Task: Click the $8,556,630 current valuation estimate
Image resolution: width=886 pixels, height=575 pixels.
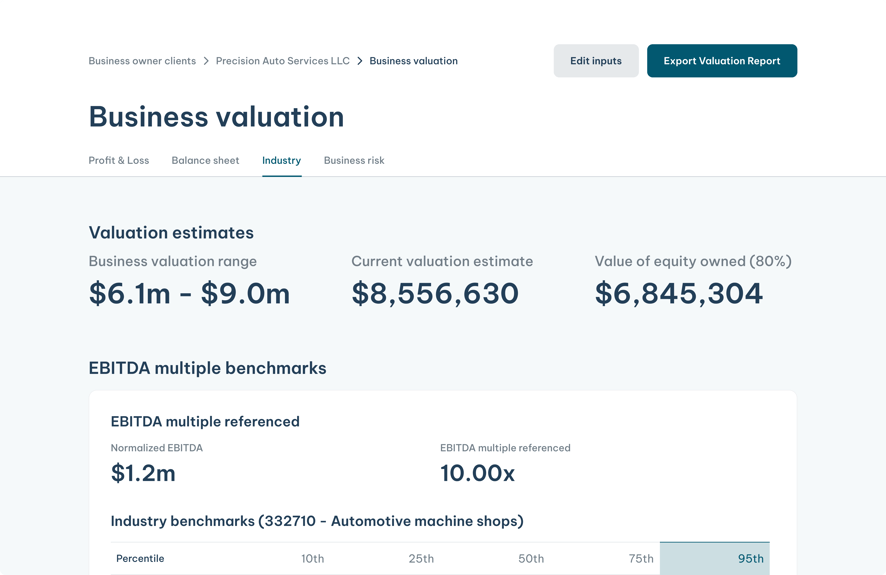Action: [435, 294]
